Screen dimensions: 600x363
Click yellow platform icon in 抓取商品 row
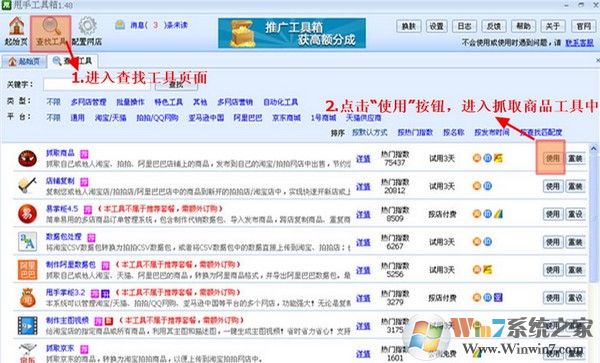(498, 158)
